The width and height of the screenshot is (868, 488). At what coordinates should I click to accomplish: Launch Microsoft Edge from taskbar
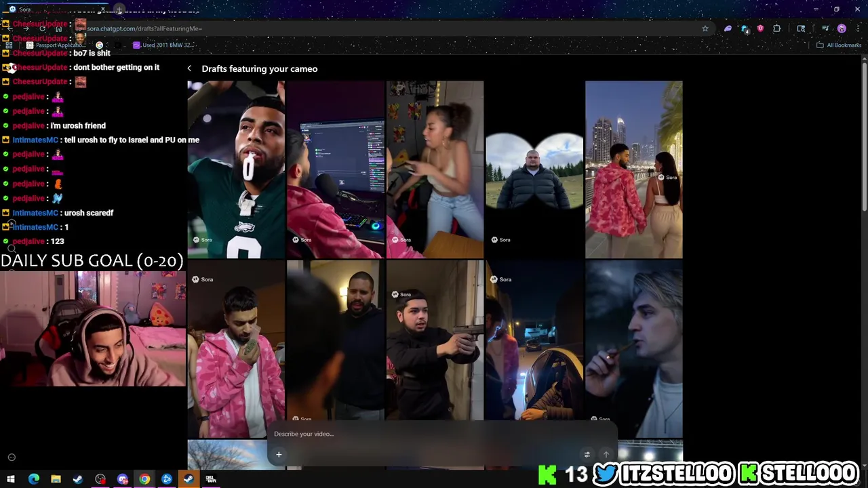33,479
